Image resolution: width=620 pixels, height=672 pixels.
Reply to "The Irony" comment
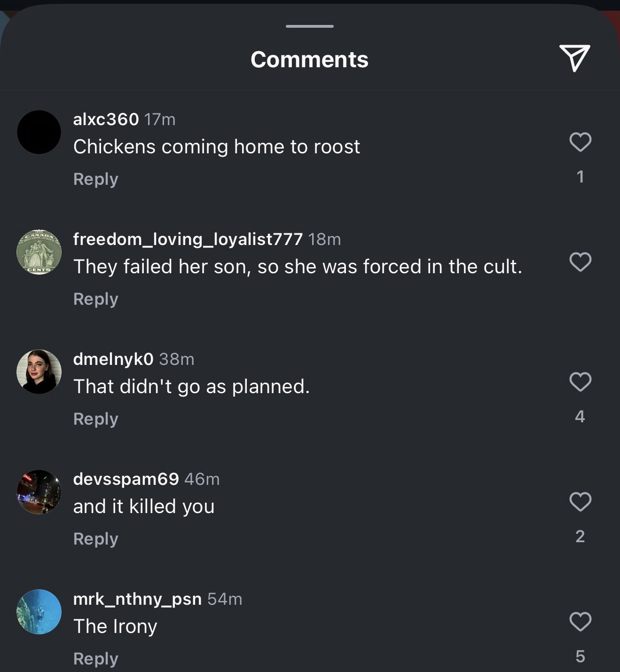pos(95,659)
